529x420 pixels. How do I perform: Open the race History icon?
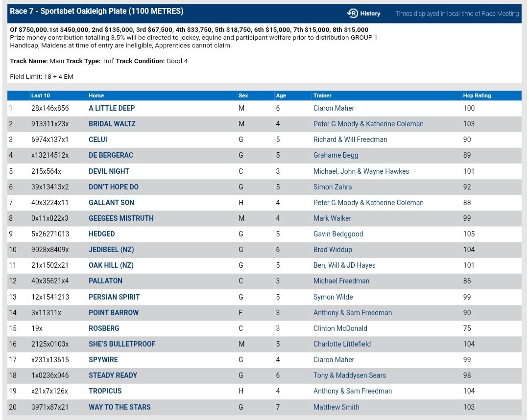coord(363,14)
